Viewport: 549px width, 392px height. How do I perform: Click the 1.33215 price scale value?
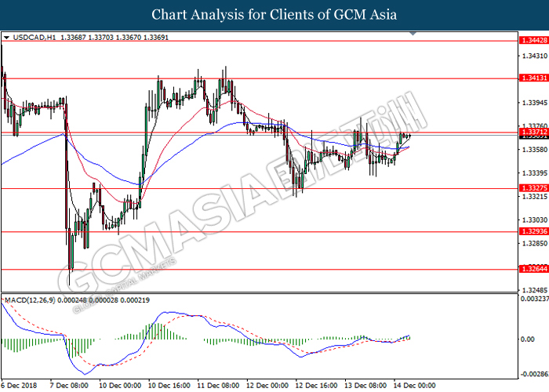pyautogui.click(x=534, y=197)
